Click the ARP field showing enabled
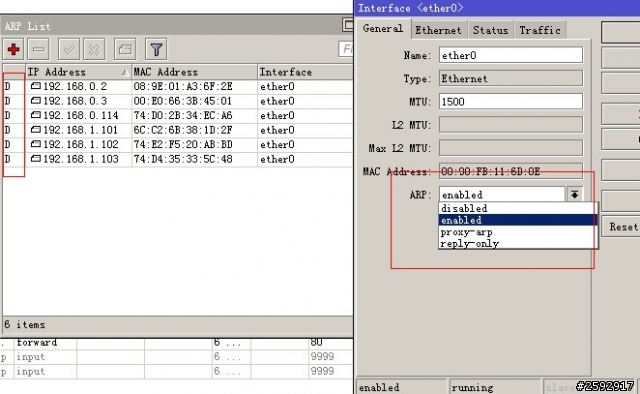 [502, 194]
